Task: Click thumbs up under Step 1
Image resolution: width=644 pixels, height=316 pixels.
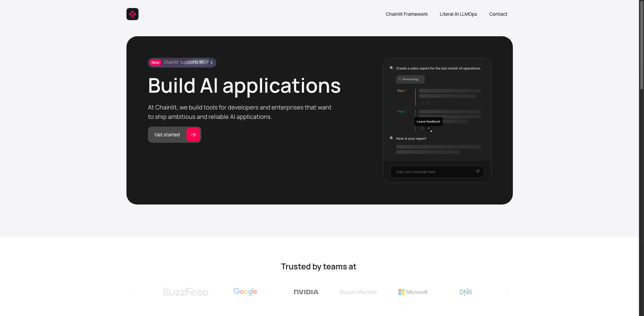Action: point(423,103)
